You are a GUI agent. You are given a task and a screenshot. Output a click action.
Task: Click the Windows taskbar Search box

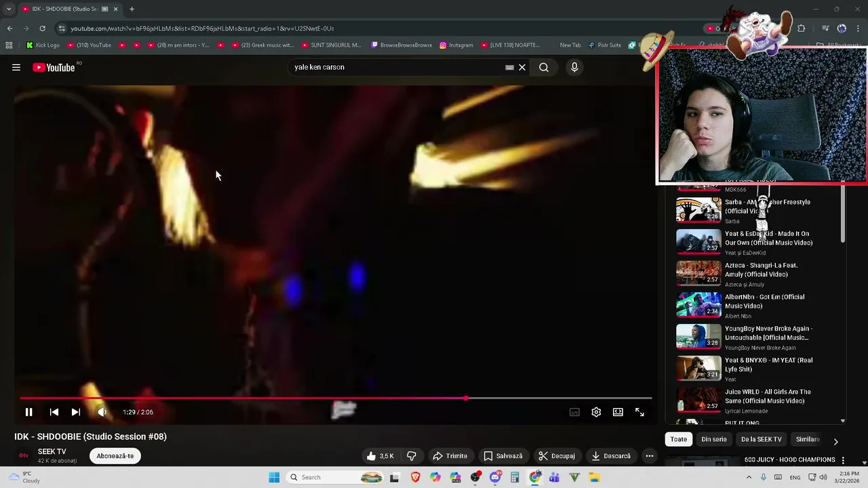(337, 477)
